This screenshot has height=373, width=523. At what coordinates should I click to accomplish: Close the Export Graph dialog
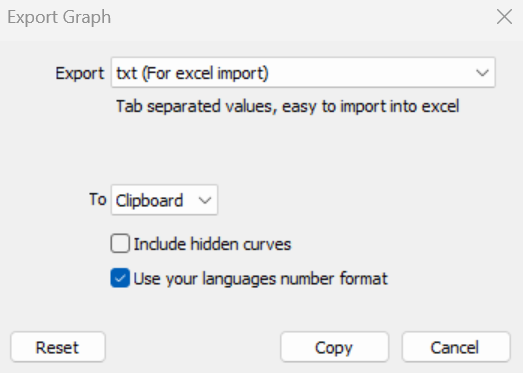click(x=504, y=17)
